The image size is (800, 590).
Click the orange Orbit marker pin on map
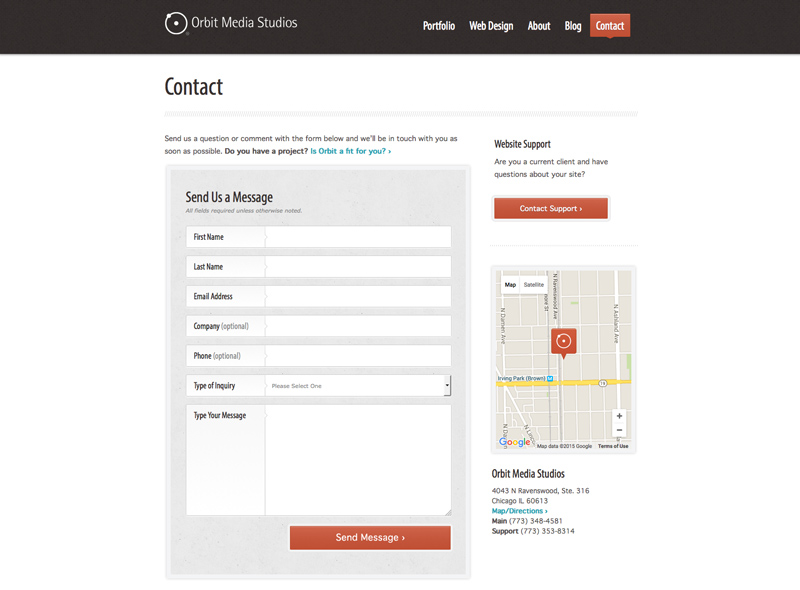[x=563, y=343]
